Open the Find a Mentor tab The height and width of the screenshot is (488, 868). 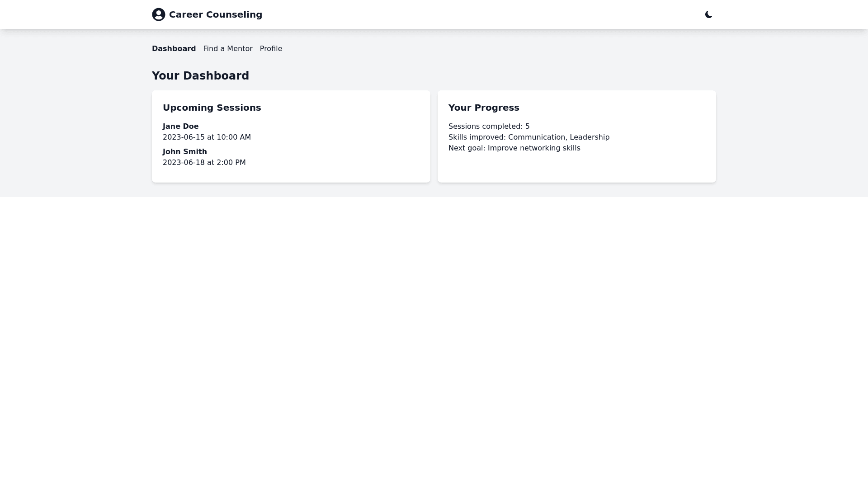coord(227,48)
